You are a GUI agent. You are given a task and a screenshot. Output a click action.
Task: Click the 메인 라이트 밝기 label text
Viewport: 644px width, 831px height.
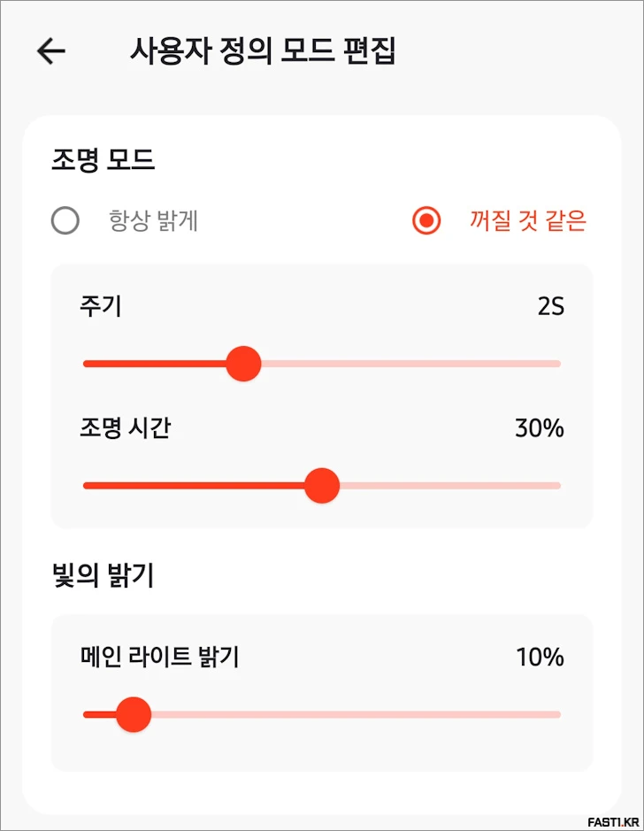[159, 658]
